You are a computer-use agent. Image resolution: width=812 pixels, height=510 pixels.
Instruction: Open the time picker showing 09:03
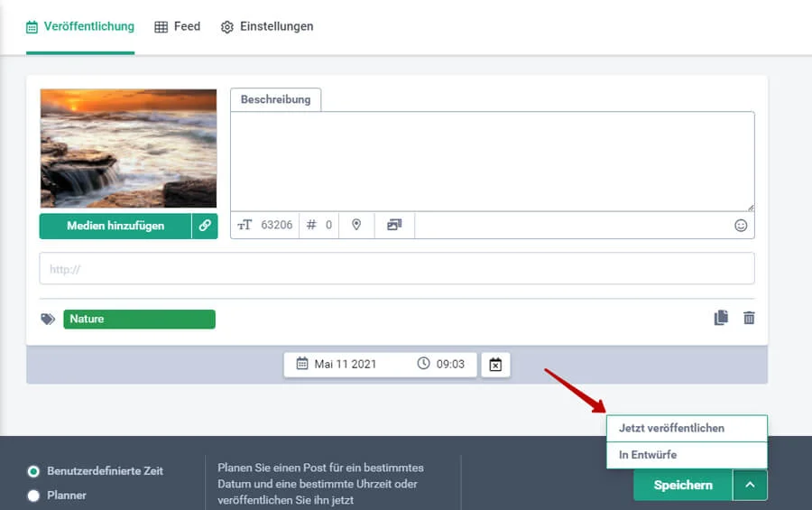point(441,365)
